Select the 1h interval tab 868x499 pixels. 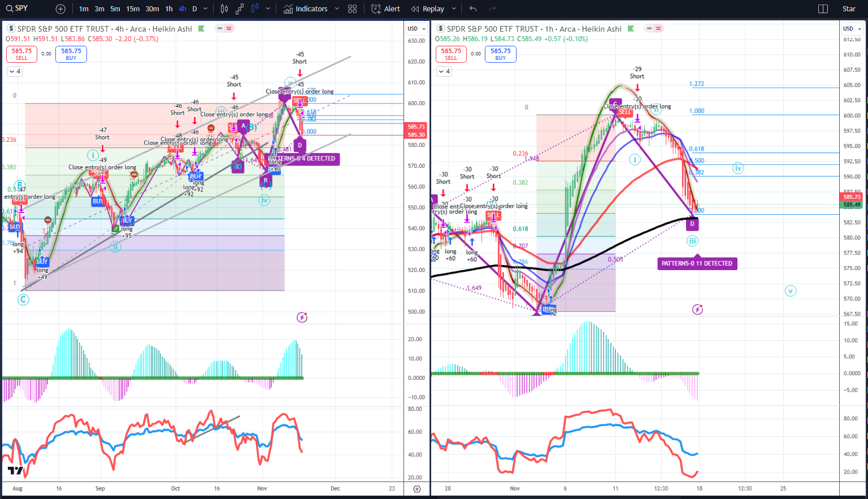coord(169,9)
